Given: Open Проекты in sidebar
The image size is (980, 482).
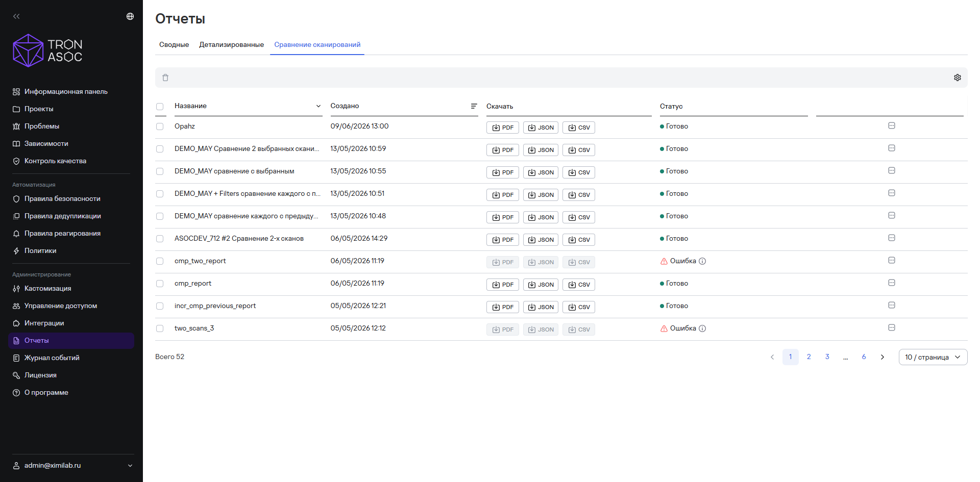Looking at the screenshot, I should [x=71, y=109].
